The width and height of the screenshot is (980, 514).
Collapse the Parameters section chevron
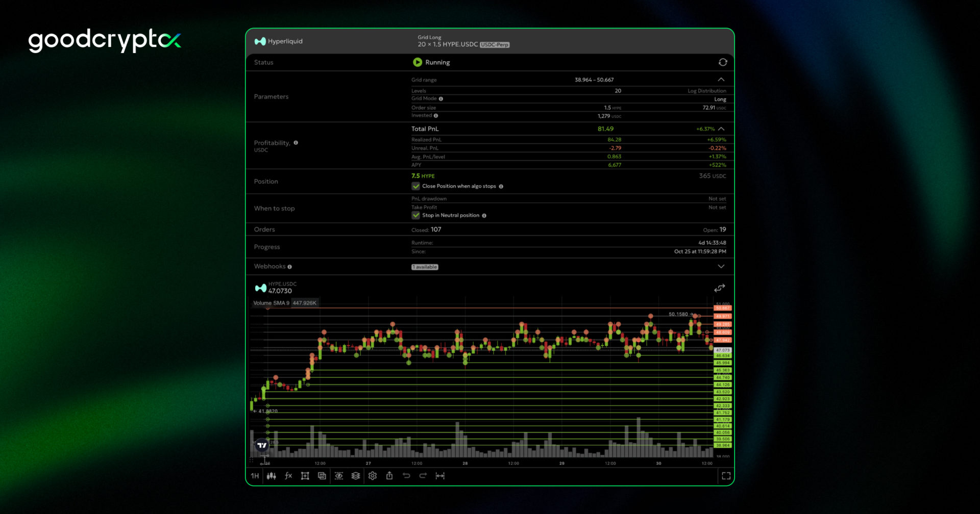pos(721,80)
